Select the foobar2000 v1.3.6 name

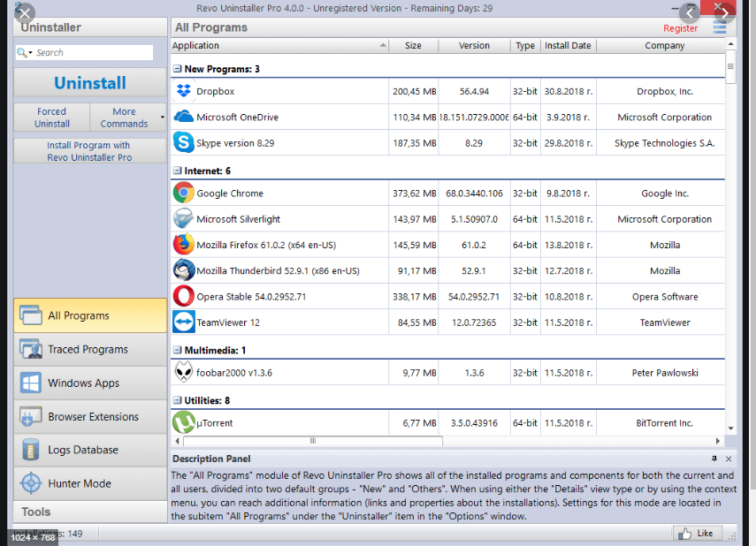(x=234, y=373)
